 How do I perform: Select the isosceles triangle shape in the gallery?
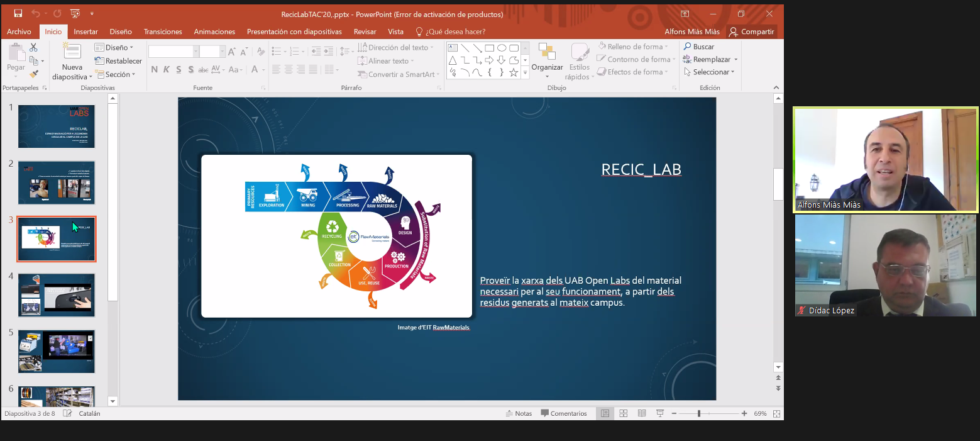(453, 60)
